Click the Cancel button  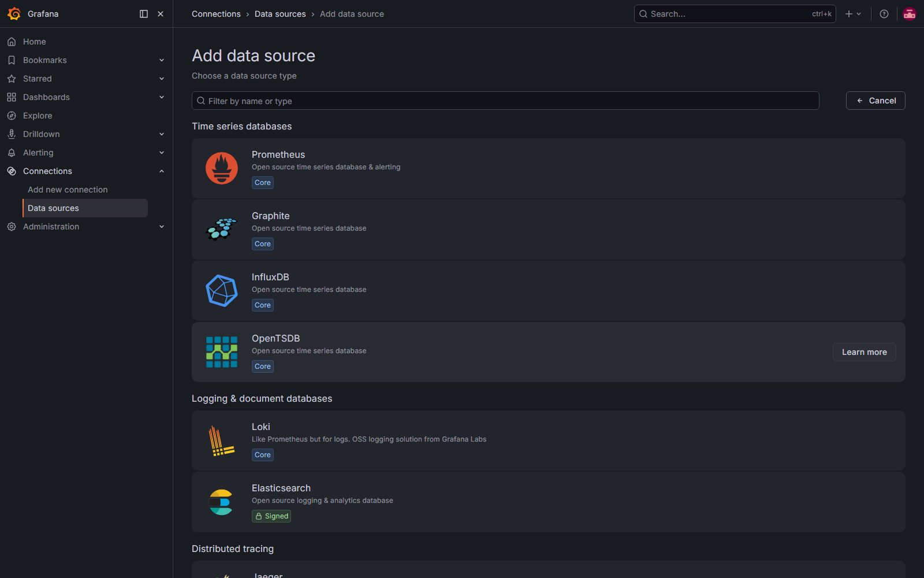click(x=875, y=101)
